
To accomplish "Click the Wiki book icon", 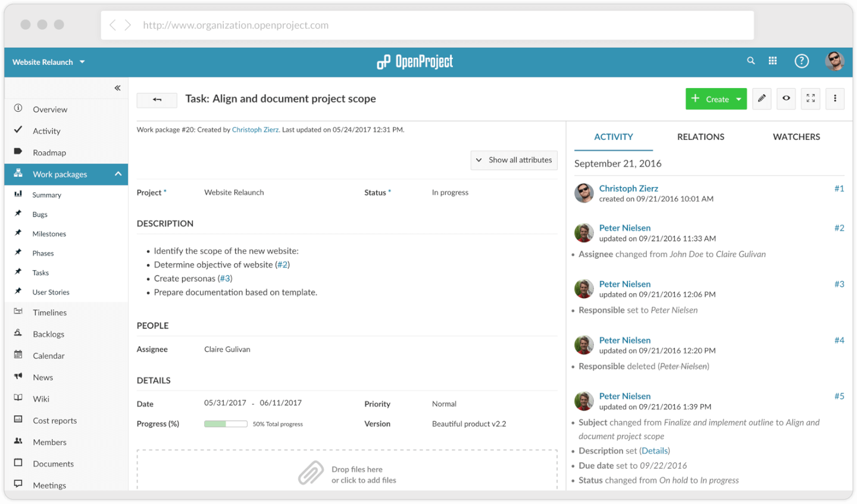I will [x=18, y=397].
